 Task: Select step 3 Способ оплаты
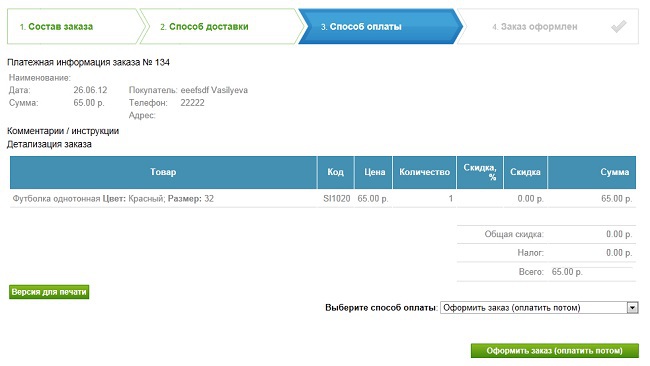click(379, 27)
